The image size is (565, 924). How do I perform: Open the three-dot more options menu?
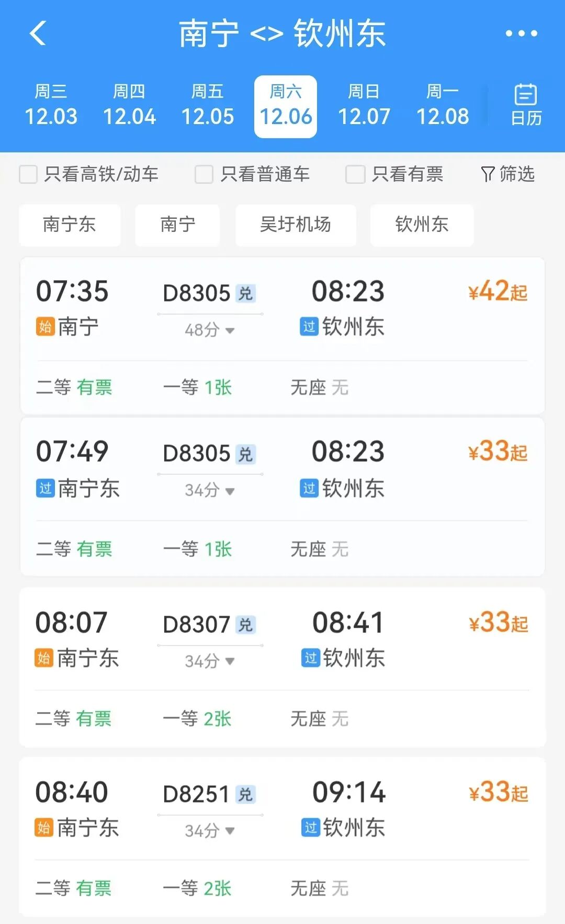pyautogui.click(x=521, y=34)
